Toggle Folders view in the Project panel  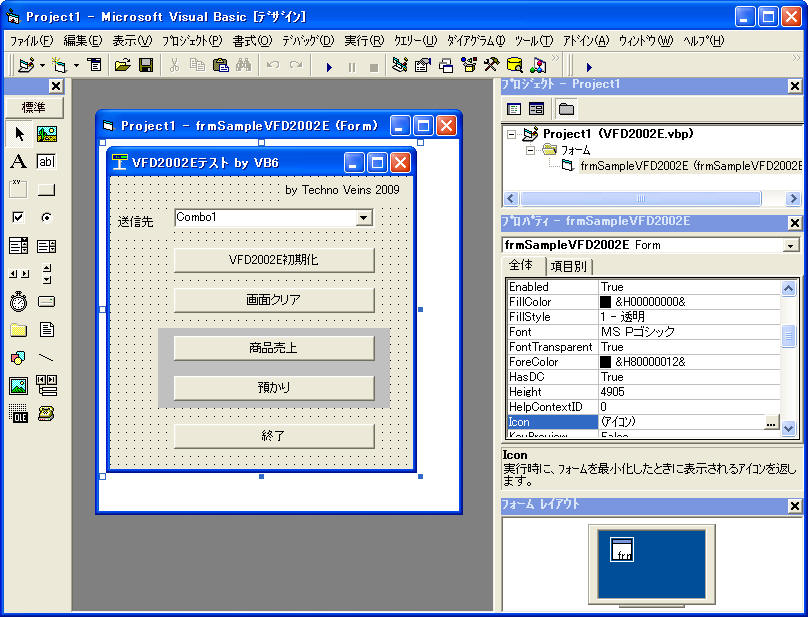click(566, 109)
